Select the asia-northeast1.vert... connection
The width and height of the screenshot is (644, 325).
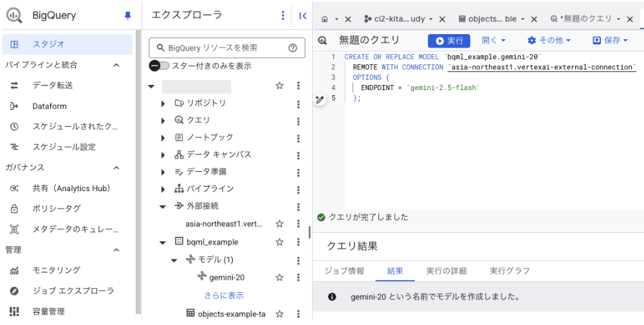coord(224,224)
